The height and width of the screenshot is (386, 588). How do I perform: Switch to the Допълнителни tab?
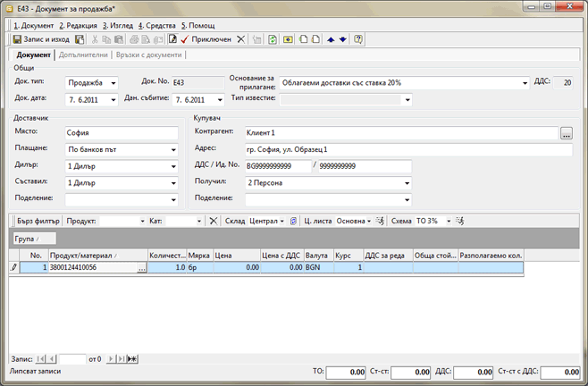pos(83,55)
